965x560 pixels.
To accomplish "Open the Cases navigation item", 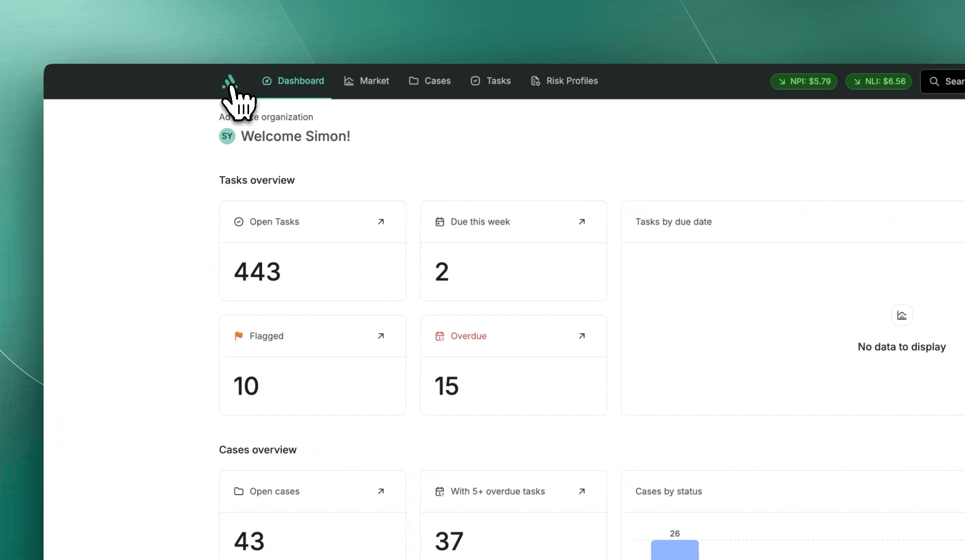I will (x=430, y=81).
